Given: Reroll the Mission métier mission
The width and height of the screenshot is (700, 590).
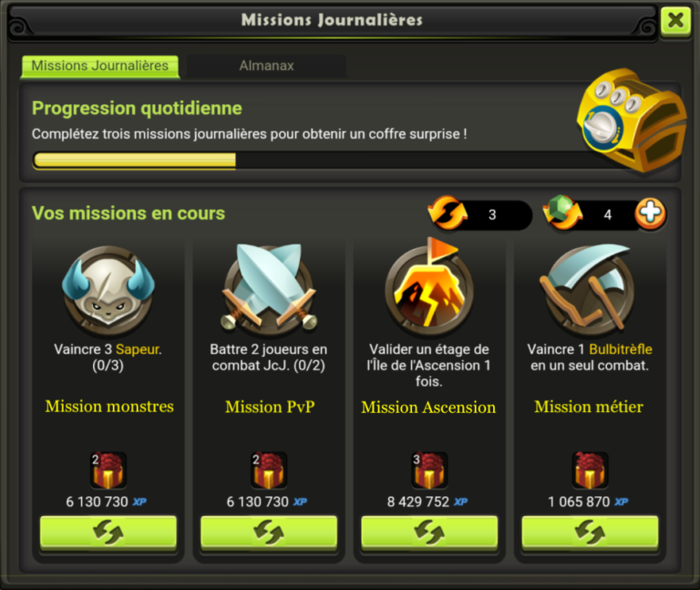Looking at the screenshot, I should tap(590, 532).
